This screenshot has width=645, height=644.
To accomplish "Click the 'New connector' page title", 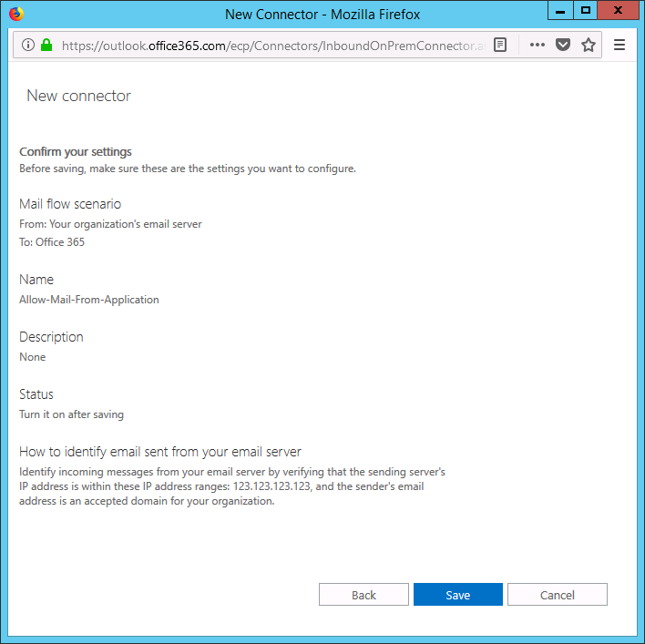I will tap(78, 96).
